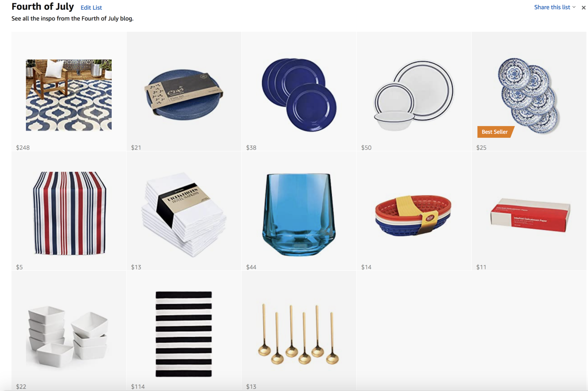Click the Best Seller badge

pos(495,132)
